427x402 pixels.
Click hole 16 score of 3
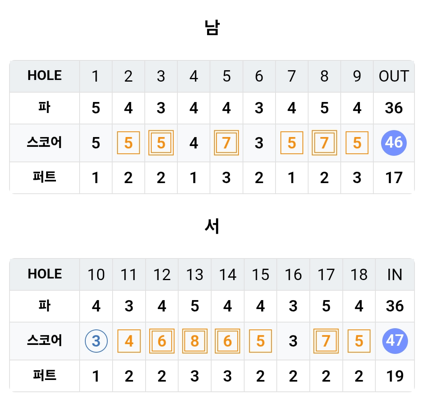coord(293,341)
